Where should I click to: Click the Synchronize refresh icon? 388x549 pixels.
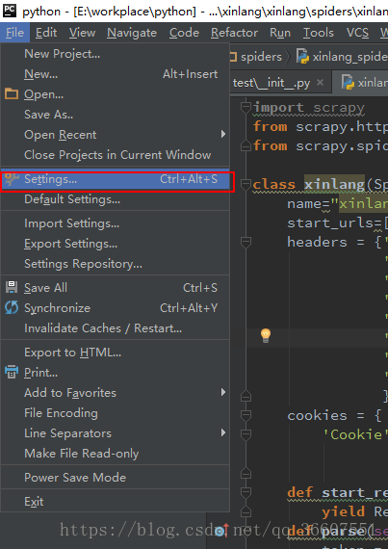11,308
